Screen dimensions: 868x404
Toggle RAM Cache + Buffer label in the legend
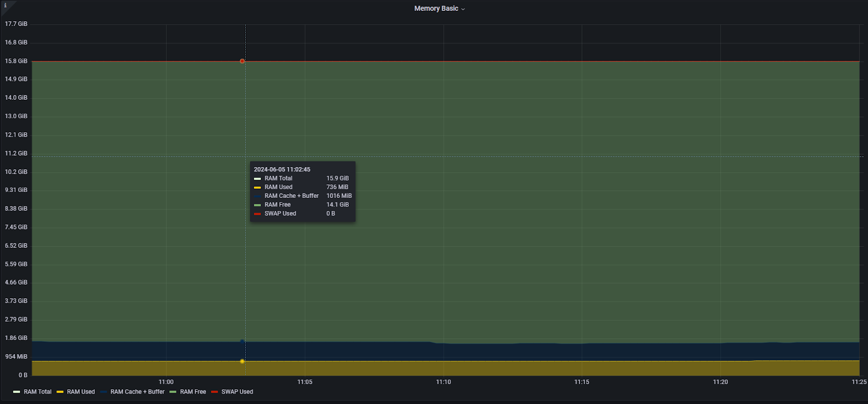coord(137,392)
